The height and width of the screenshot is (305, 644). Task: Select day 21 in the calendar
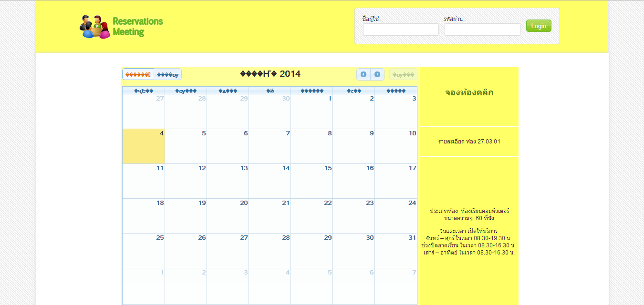[270, 216]
